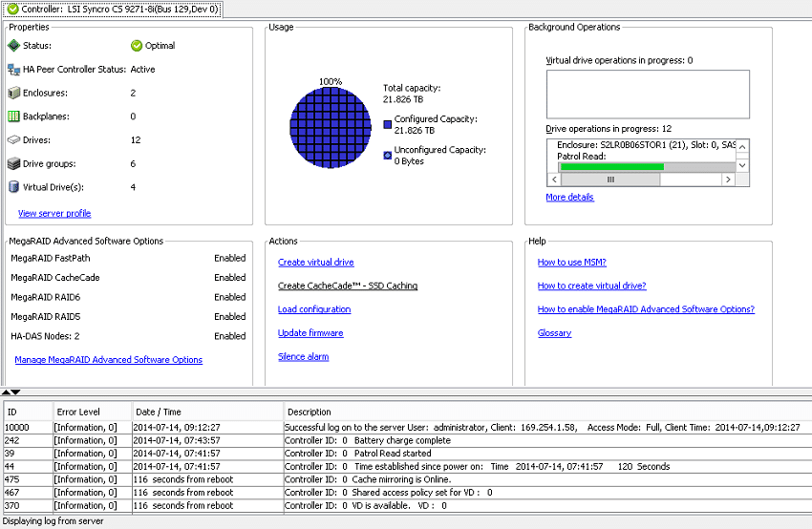Screen dimensions: 812x529
Task: Click the log panel collapse up arrow
Action: (x=7, y=392)
